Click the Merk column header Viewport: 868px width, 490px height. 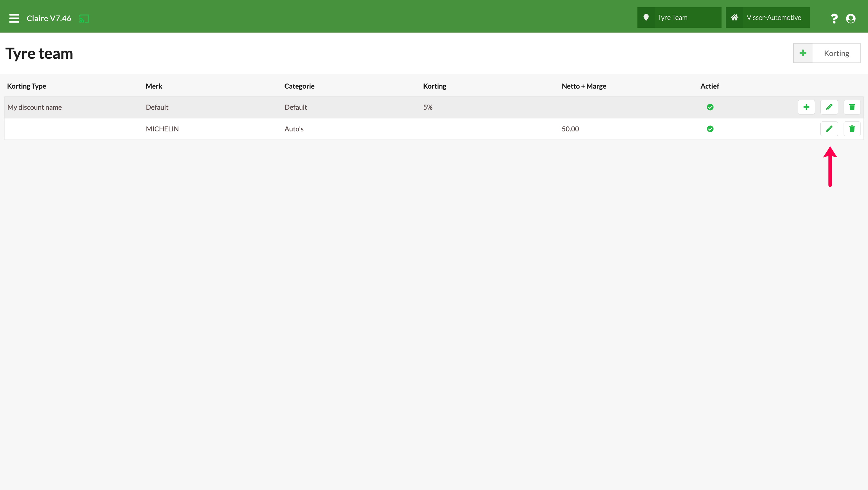pyautogui.click(x=154, y=86)
